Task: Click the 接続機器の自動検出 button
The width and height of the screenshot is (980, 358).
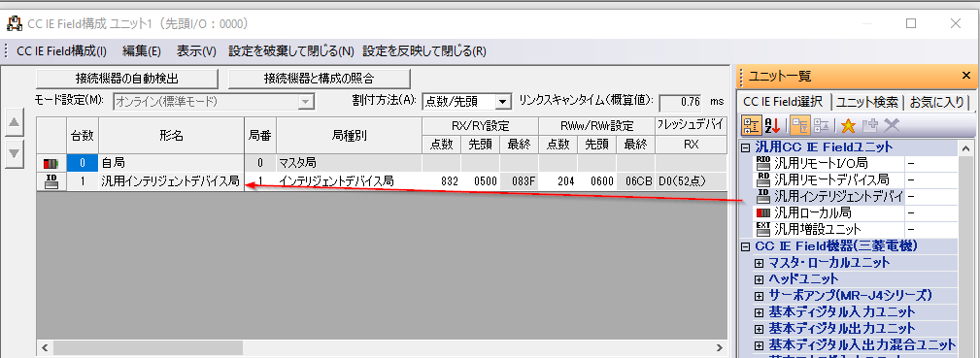Action: tap(127, 79)
